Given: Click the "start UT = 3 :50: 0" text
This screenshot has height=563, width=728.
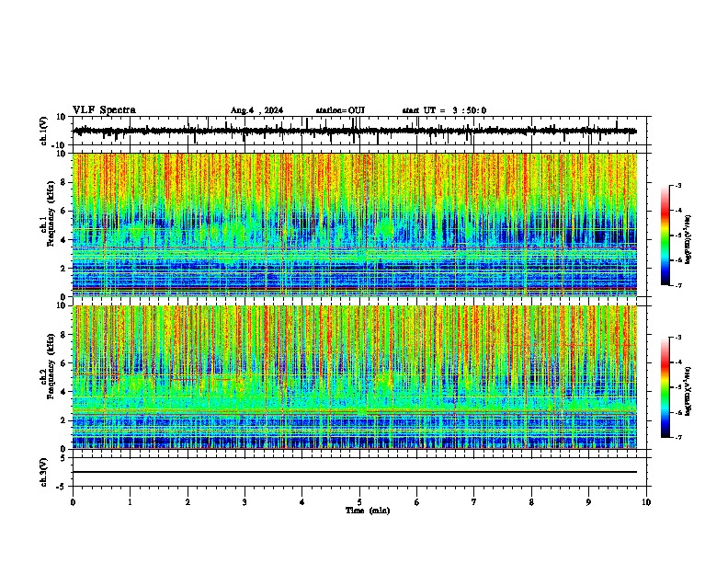Looking at the screenshot, I should coord(444,110).
